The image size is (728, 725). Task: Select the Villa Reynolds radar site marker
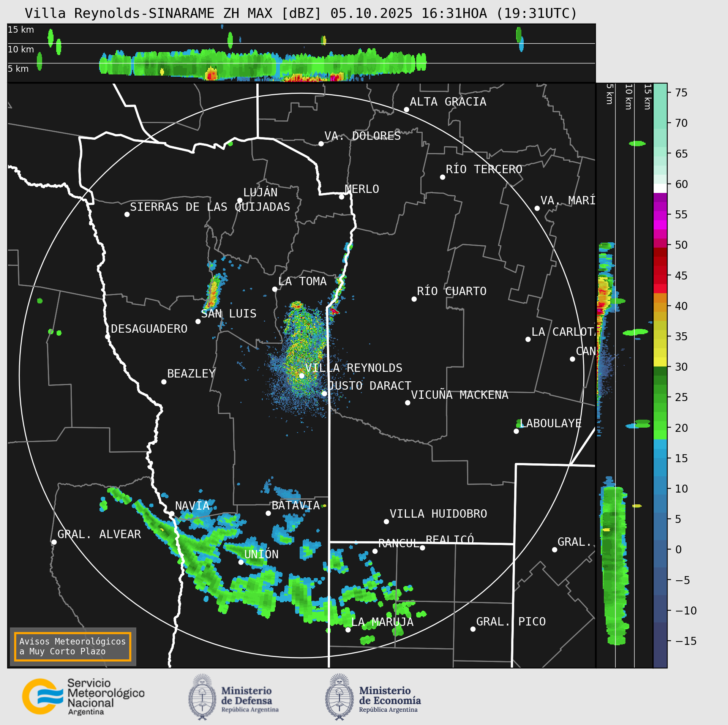tap(302, 376)
